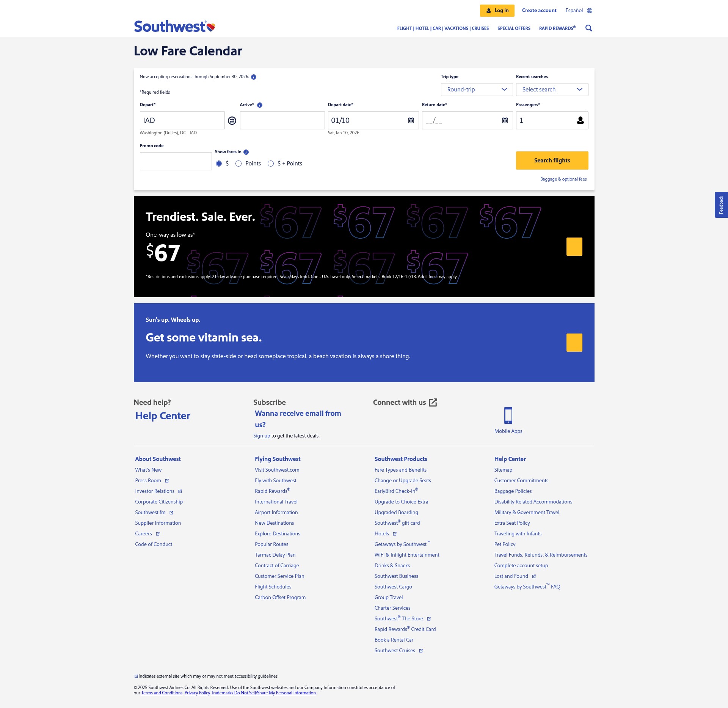Open Sitemap footer link
This screenshot has height=708, width=728.
pos(503,470)
